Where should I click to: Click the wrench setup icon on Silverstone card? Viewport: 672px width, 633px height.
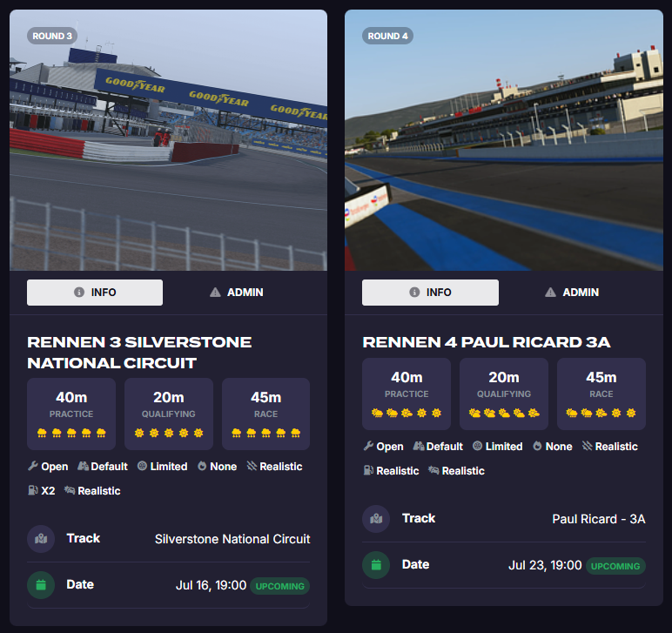(32, 466)
